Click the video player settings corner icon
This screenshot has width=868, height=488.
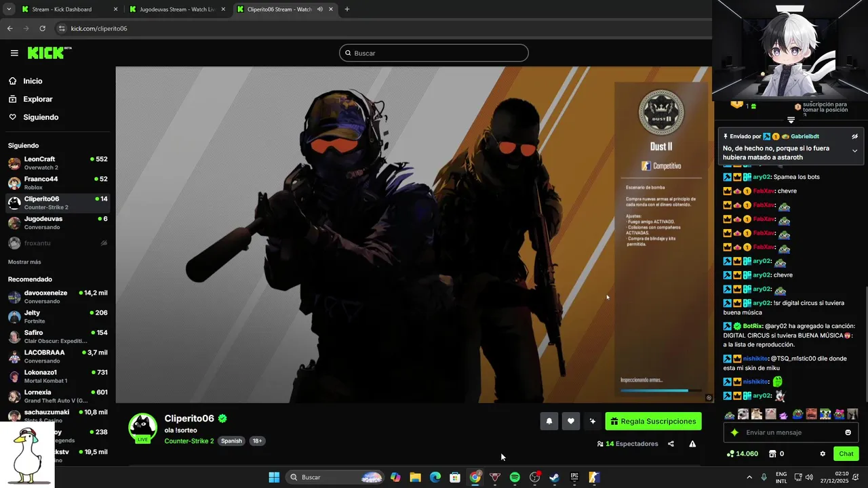pos(709,398)
